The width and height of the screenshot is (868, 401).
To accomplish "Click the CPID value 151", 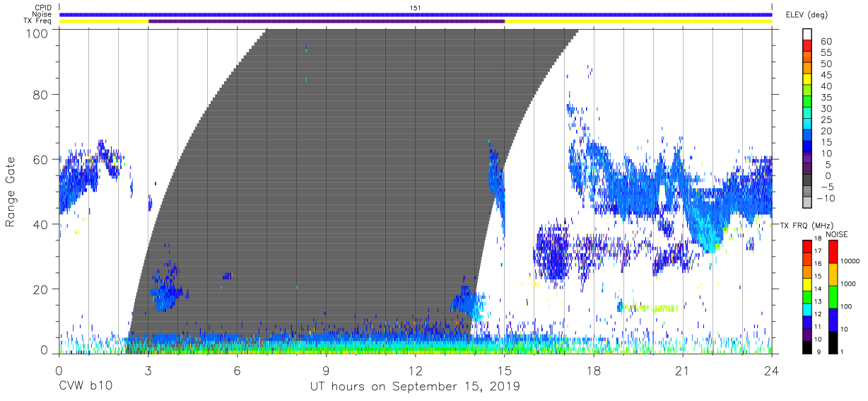I will pos(416,8).
